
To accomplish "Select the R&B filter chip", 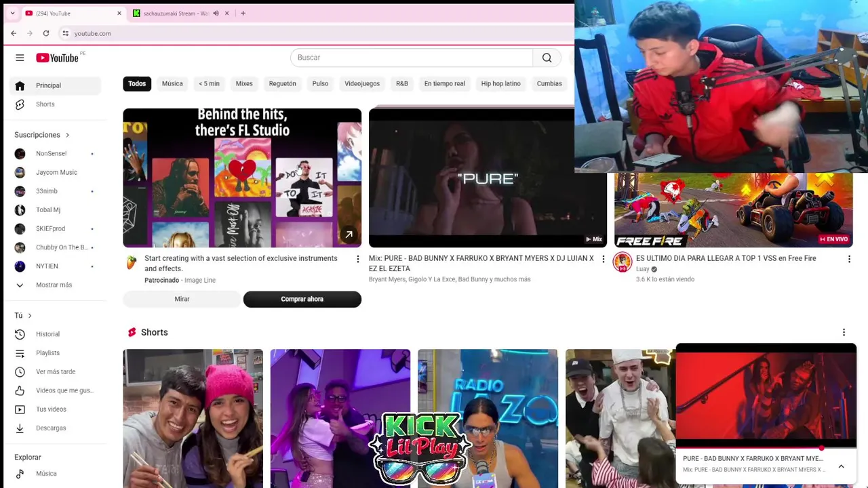I will tap(402, 83).
